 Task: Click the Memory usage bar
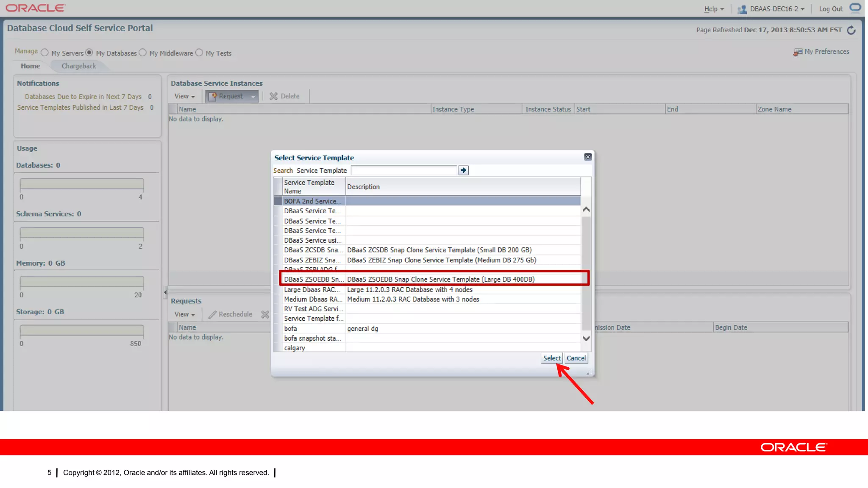coord(82,282)
